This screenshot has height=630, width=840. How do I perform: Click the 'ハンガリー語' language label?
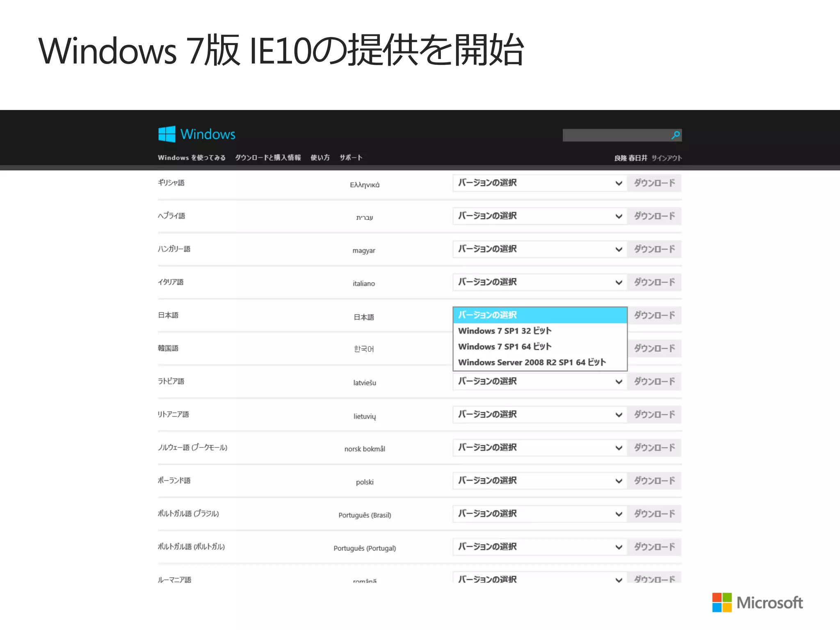(174, 249)
